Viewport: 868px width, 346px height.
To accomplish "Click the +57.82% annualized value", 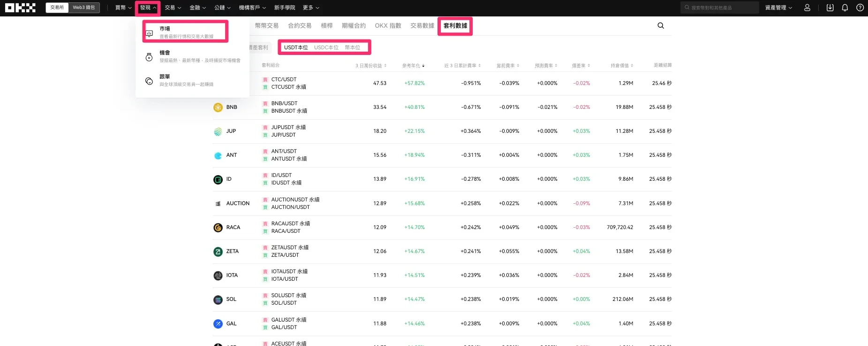I will (415, 83).
